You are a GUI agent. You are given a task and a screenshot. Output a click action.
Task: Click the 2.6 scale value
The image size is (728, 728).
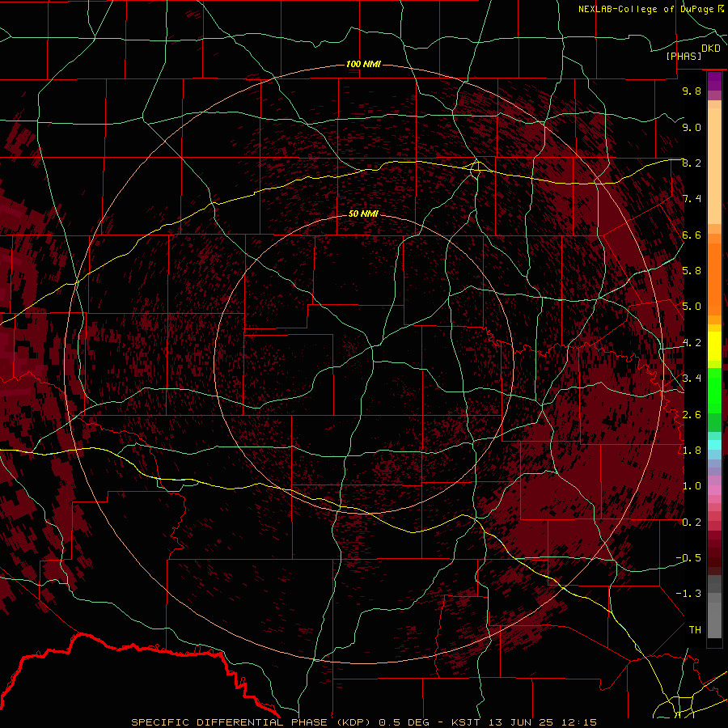(x=692, y=414)
